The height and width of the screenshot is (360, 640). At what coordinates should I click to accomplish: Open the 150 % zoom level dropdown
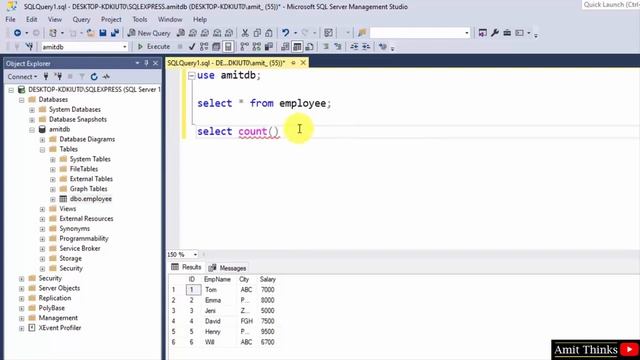(195, 255)
